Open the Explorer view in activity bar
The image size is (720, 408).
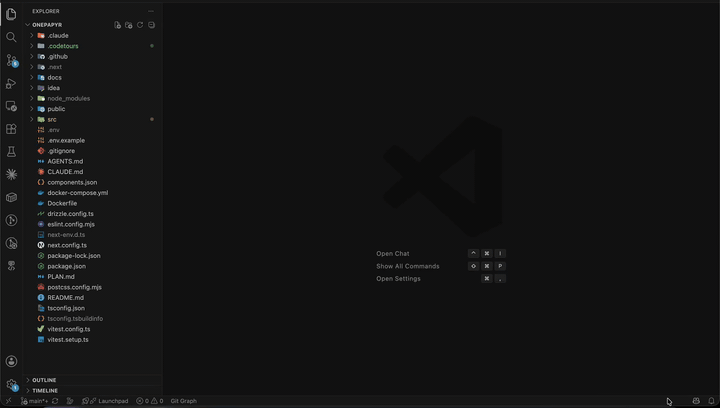pyautogui.click(x=11, y=14)
